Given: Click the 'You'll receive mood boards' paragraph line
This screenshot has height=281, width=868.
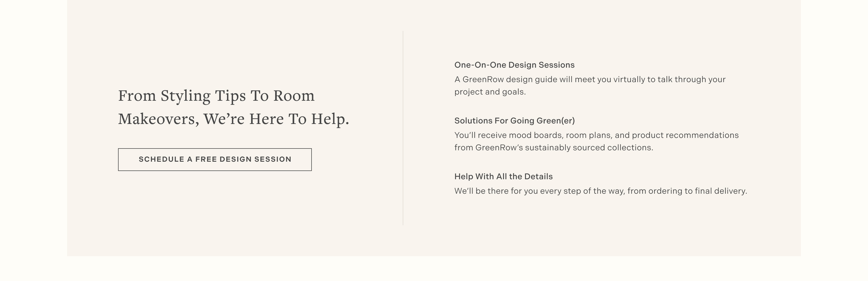Looking at the screenshot, I should pyautogui.click(x=596, y=135).
